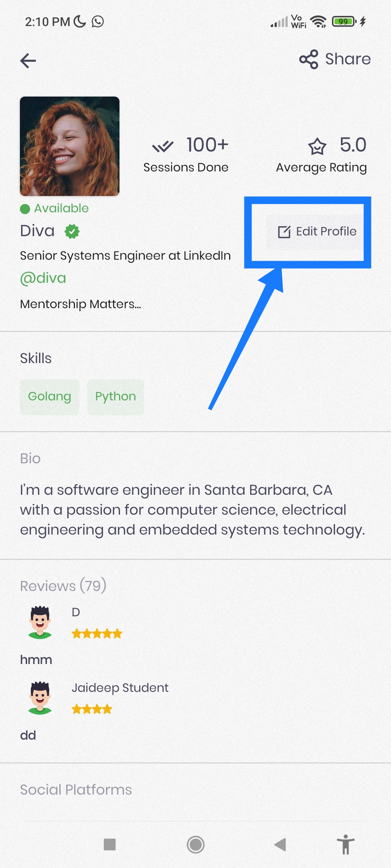391x868 pixels.
Task: Select the Python skill chip
Action: 115,396
